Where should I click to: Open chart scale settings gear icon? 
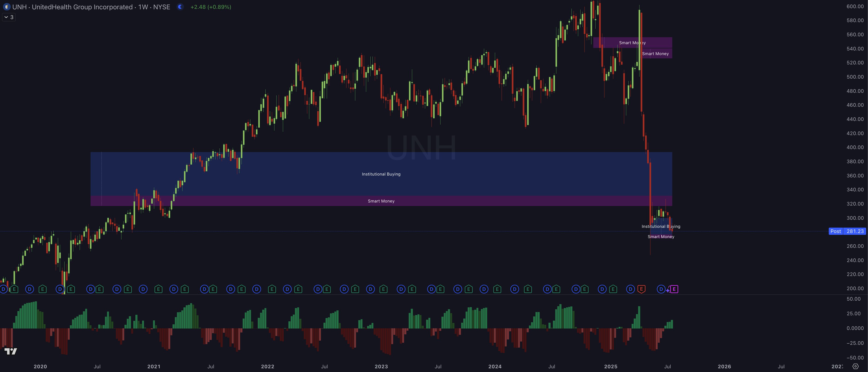[x=855, y=366]
